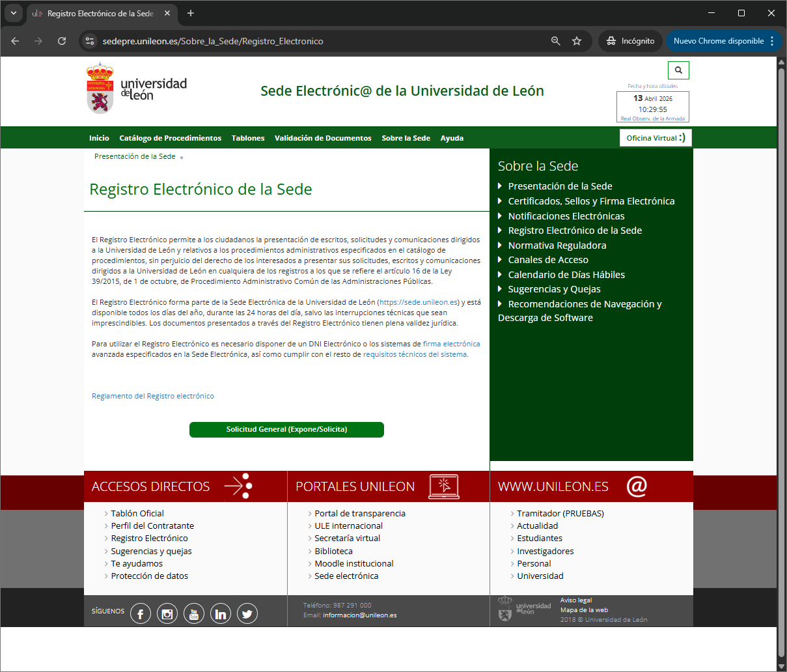Click the footer Universidad de León logo
The width and height of the screenshot is (787, 672).
(x=524, y=609)
